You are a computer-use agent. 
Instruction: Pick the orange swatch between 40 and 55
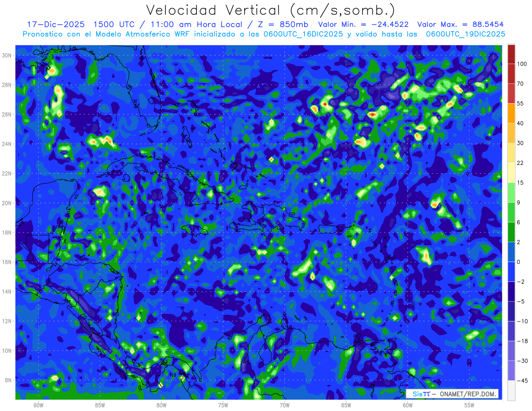(x=511, y=113)
